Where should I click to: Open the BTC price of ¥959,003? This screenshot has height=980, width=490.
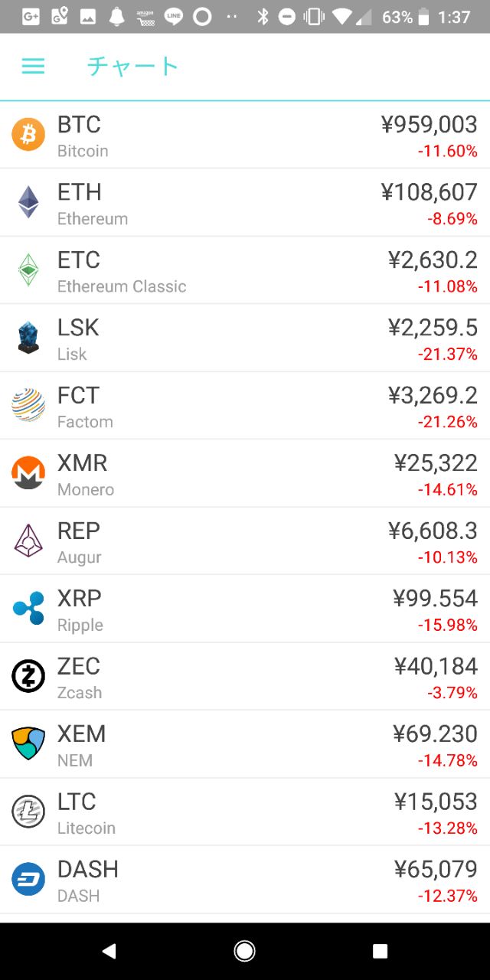[x=429, y=125]
